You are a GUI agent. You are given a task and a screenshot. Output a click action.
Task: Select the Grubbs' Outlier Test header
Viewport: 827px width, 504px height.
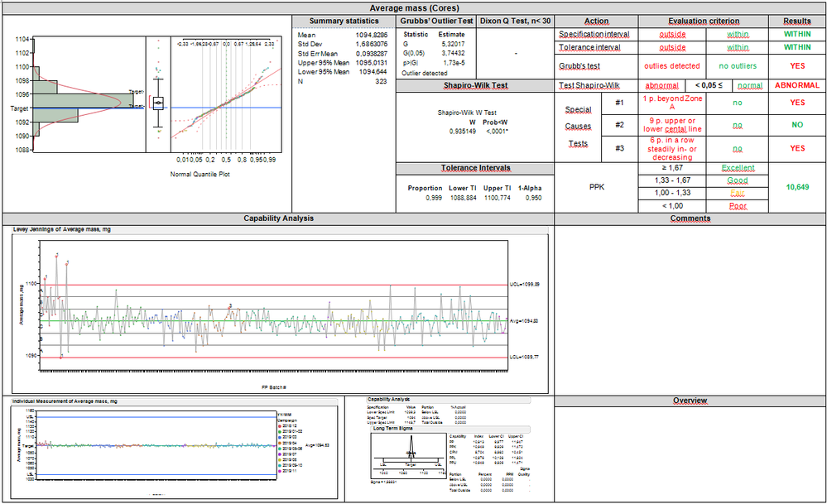[436, 21]
